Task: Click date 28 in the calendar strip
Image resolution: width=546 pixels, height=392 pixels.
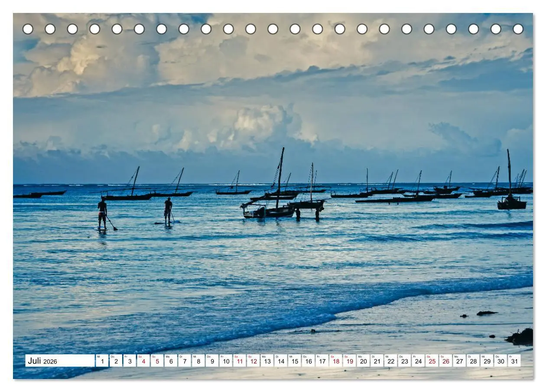Action: tap(473, 361)
